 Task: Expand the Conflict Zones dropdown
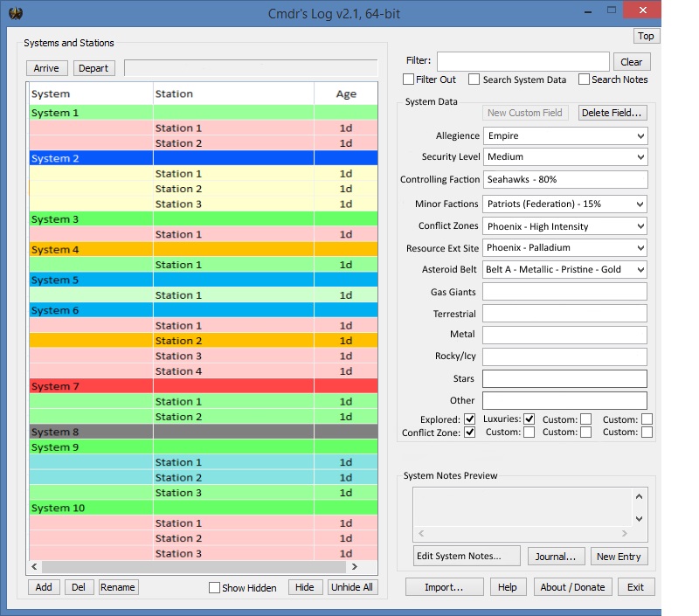coord(565,226)
